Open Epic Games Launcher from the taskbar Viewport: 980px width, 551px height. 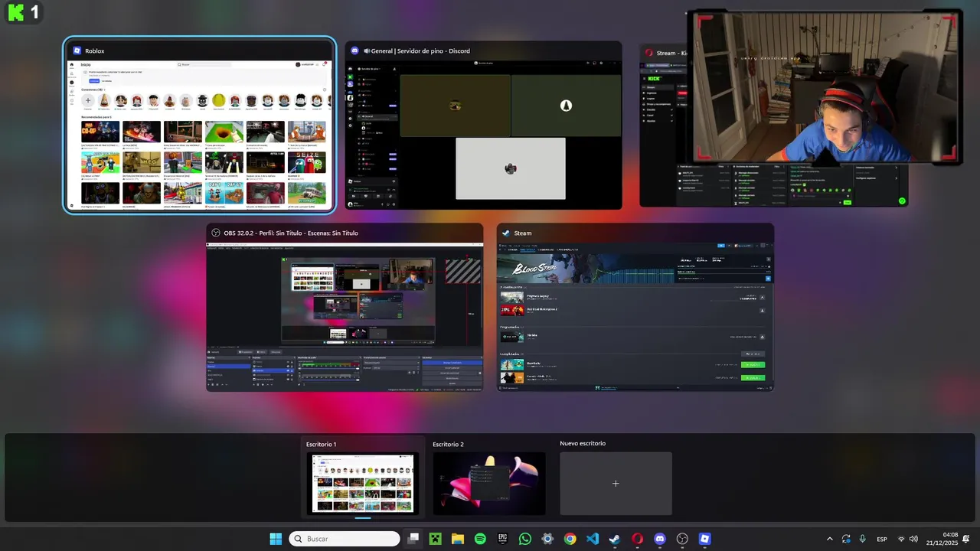[x=502, y=539]
